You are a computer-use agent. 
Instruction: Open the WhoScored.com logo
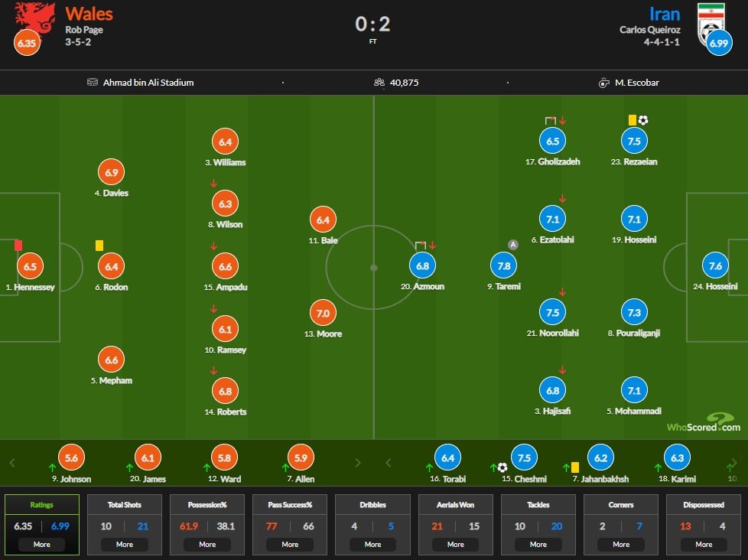click(x=703, y=422)
